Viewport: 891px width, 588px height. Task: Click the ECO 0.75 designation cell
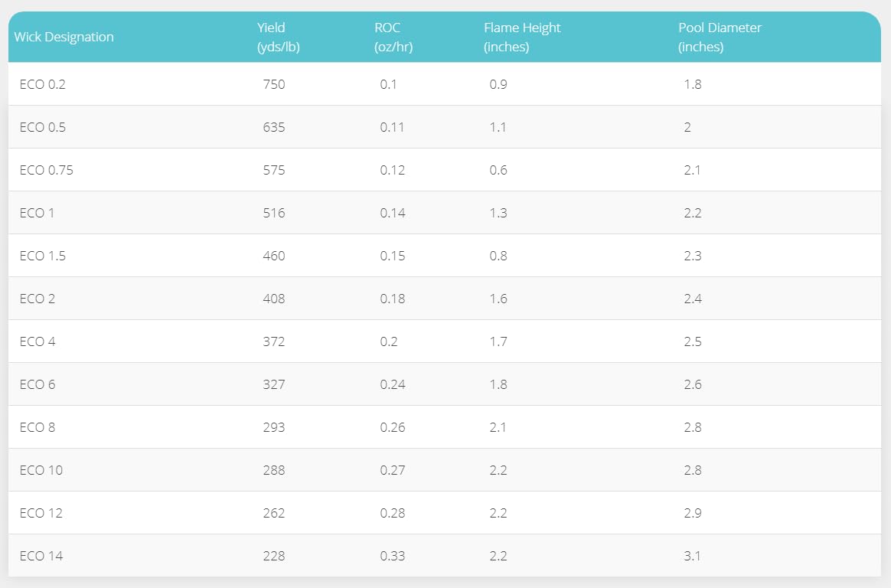click(x=47, y=170)
